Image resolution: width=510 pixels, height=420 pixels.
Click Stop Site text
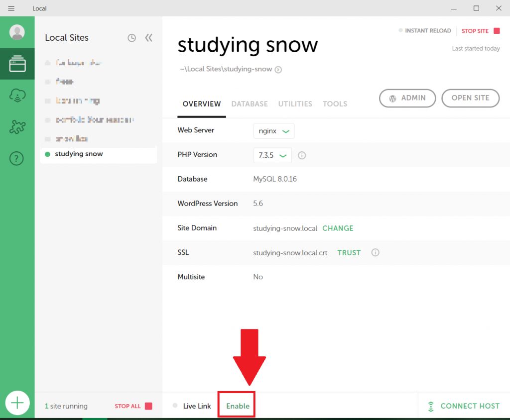(x=475, y=31)
